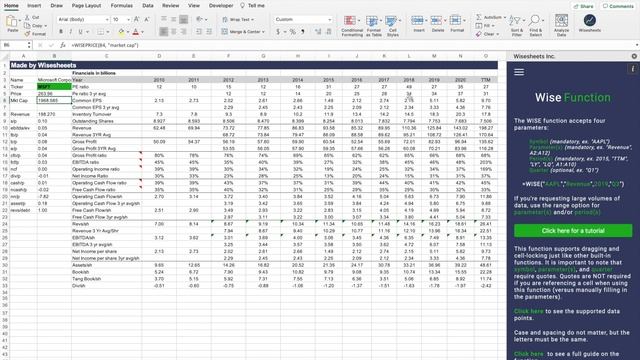Viewport: 640px width, 360px height.
Task: Expand the Wrap Text dropdown
Action: coord(252,20)
